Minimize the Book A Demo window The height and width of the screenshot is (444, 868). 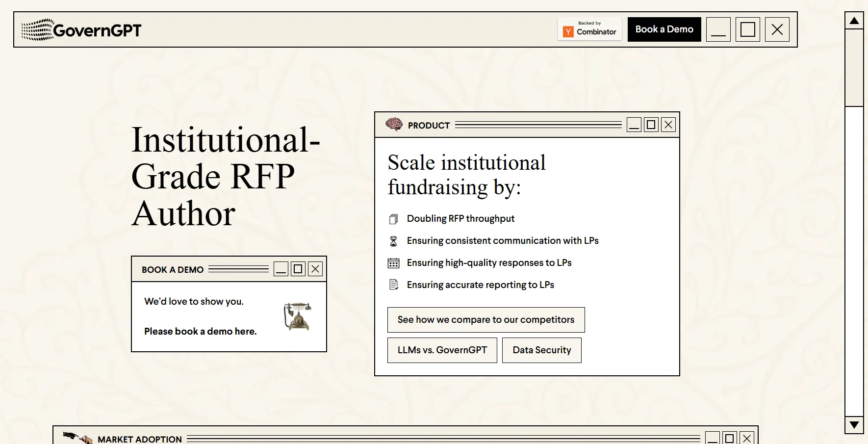281,269
